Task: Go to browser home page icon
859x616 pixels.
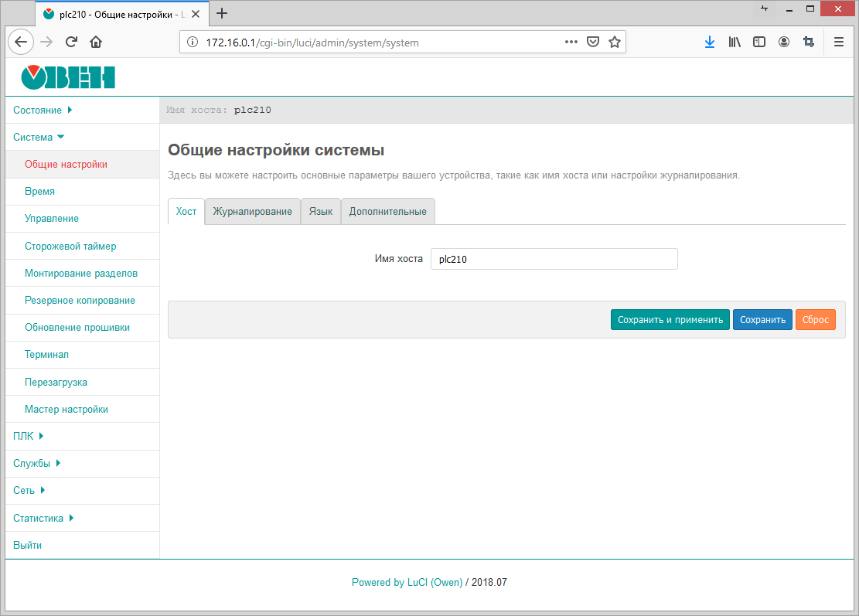Action: pos(96,43)
